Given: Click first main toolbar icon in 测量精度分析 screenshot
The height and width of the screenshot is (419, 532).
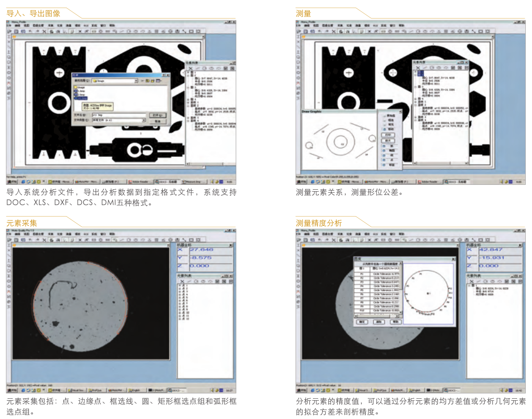Looking at the screenshot, I should (299, 239).
